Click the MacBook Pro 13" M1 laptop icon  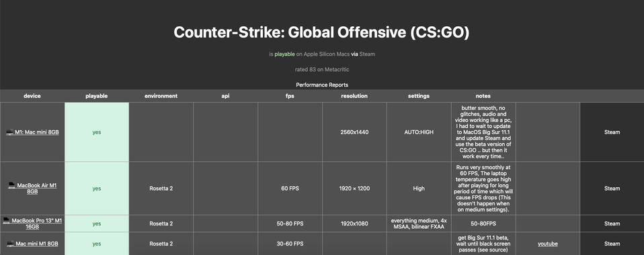(6, 221)
